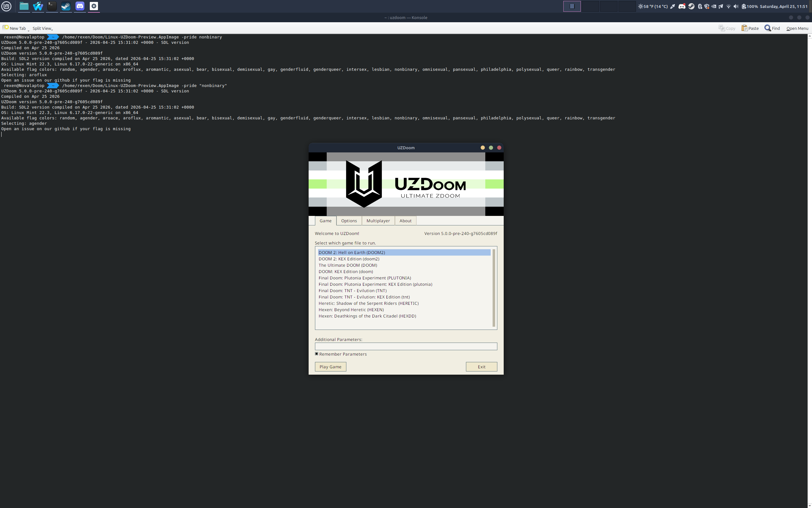Select DOOM 2: KEX Edition (doom2)
Viewport: 812px width, 508px height.
pos(404,259)
